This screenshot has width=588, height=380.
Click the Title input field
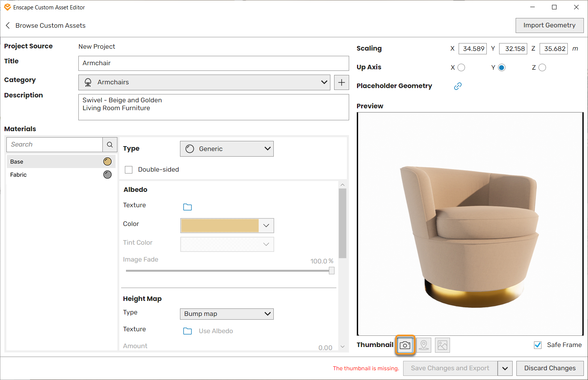point(214,63)
